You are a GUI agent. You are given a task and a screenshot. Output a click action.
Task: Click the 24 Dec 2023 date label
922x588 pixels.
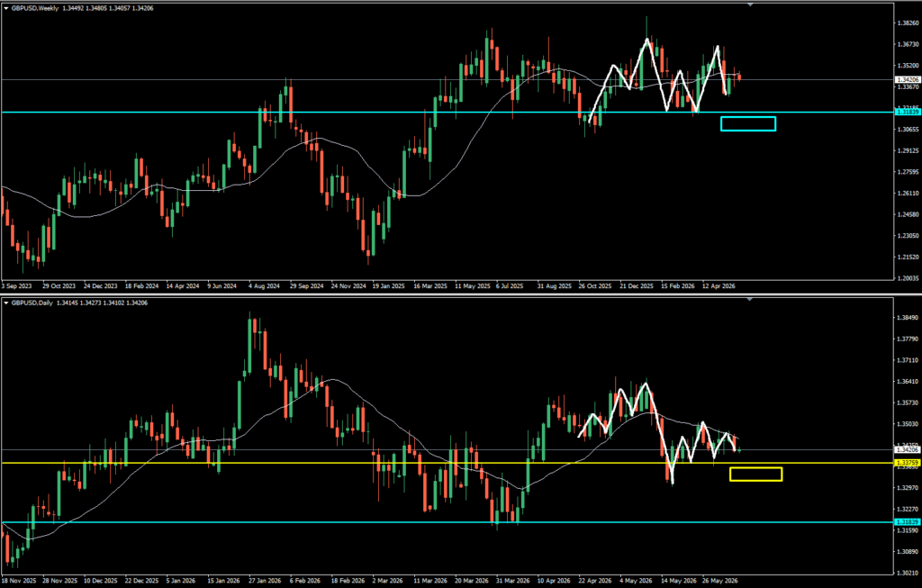click(x=101, y=286)
